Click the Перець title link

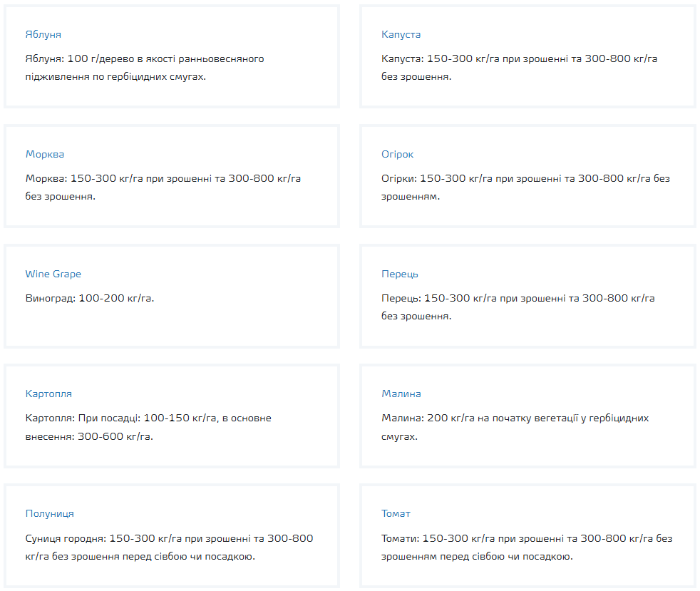(x=400, y=274)
